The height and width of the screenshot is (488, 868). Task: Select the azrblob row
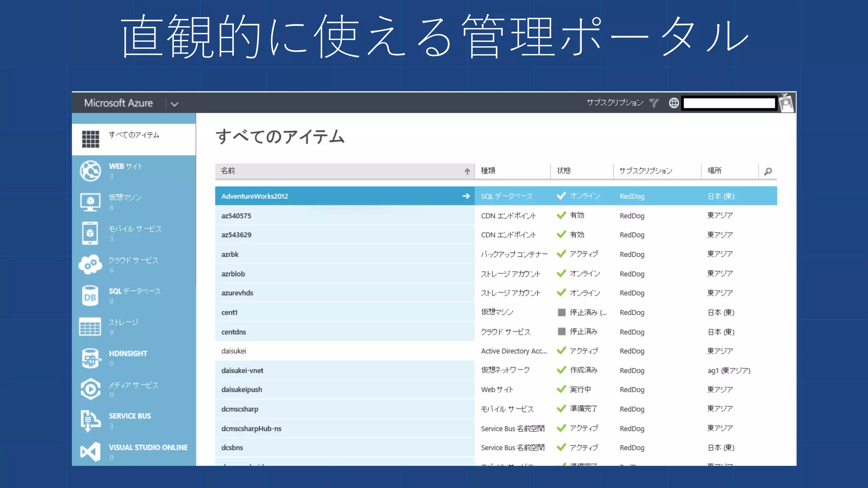coord(496,274)
